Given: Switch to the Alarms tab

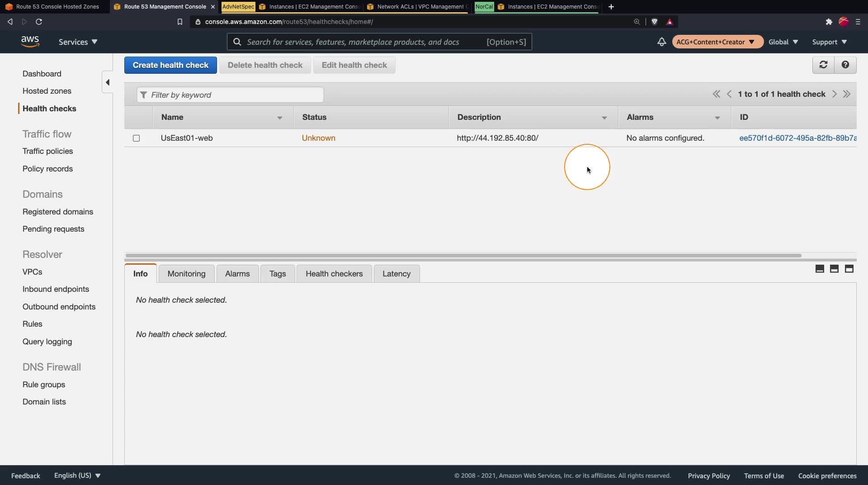Looking at the screenshot, I should coord(237,274).
